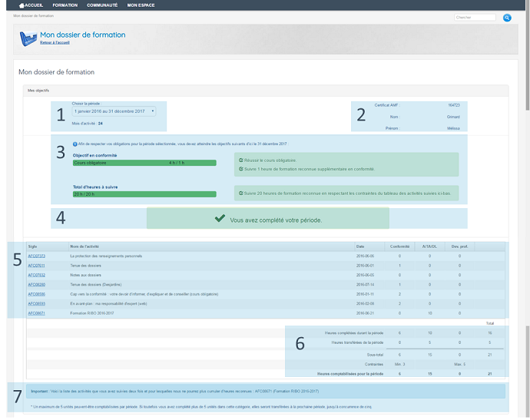This screenshot has height=420, width=530.
Task: Click the 'Objectif en conformité' heading
Action: click(95, 155)
